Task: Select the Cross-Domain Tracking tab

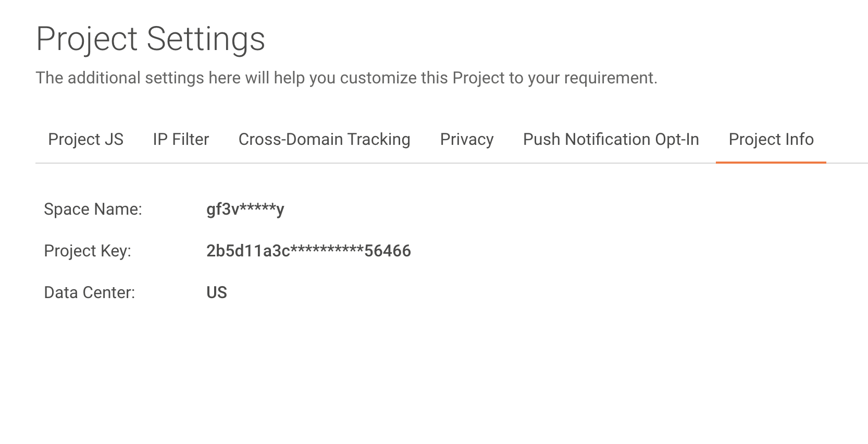Action: (324, 139)
